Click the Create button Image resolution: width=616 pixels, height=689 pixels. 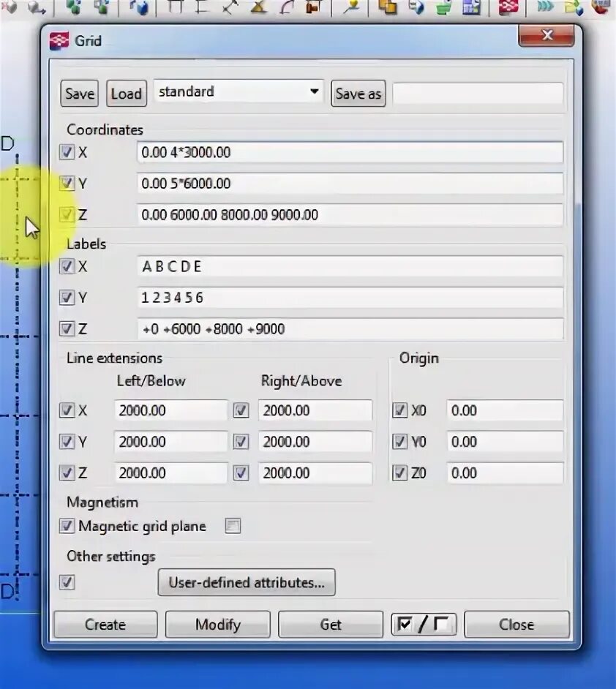coord(105,625)
